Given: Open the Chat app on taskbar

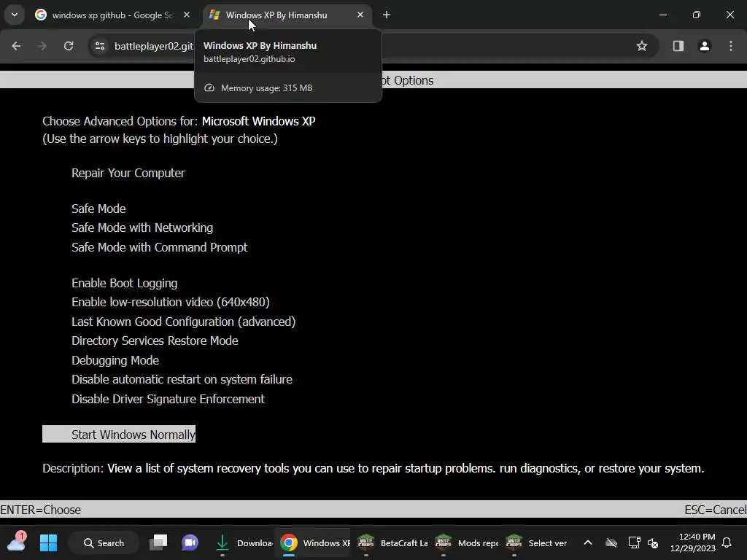Looking at the screenshot, I should [190, 542].
